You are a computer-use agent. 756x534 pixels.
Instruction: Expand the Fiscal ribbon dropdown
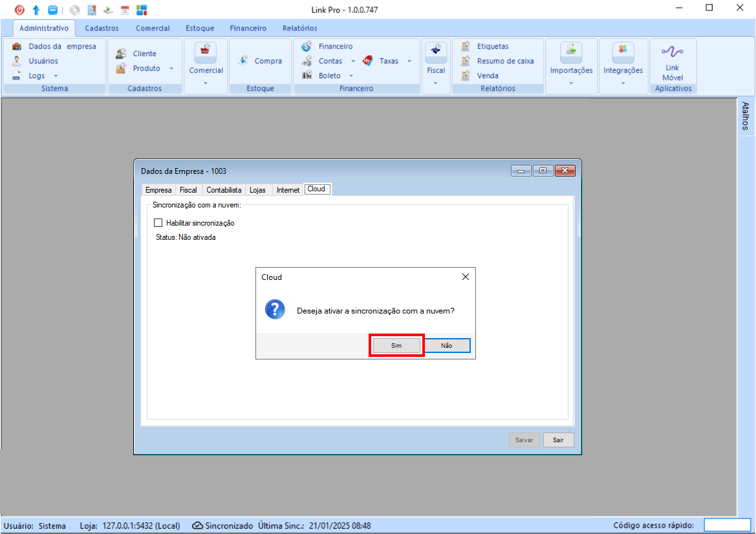(x=436, y=83)
